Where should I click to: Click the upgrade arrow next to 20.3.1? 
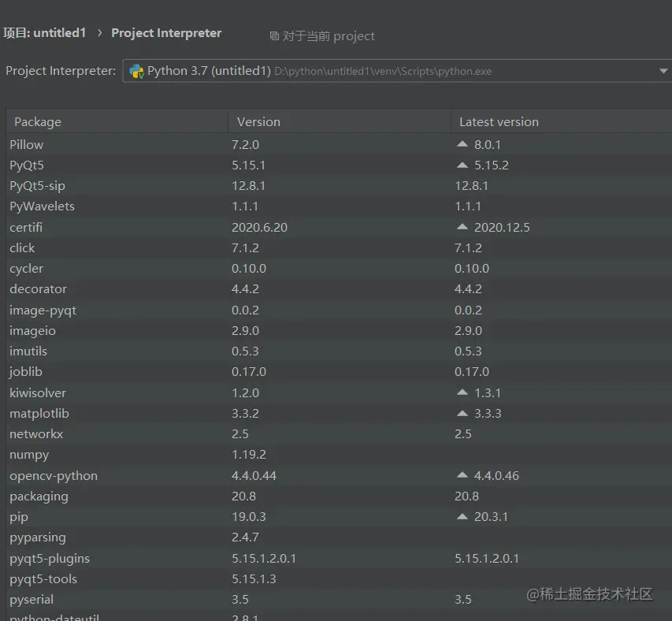pyautogui.click(x=462, y=516)
